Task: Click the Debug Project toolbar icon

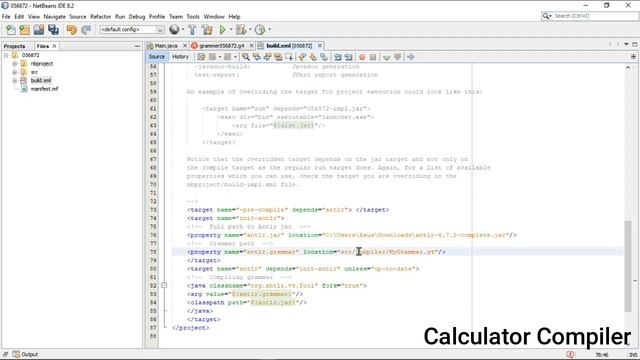Action: point(241,29)
